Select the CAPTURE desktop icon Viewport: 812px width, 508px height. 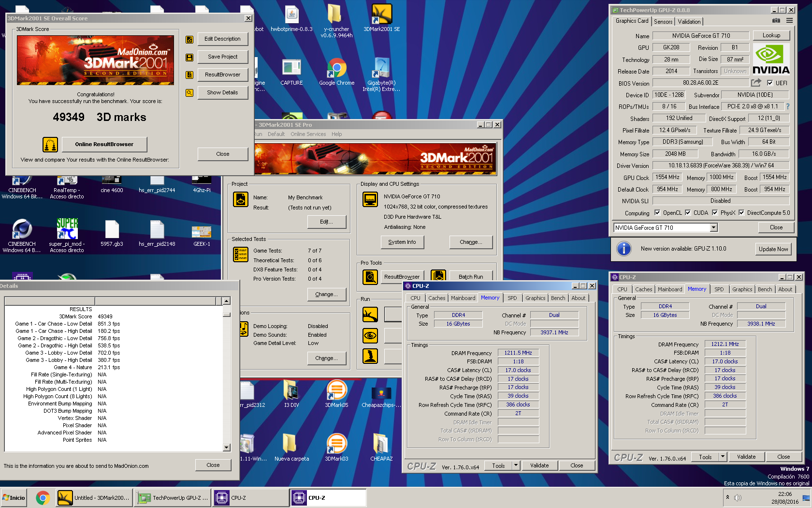291,72
